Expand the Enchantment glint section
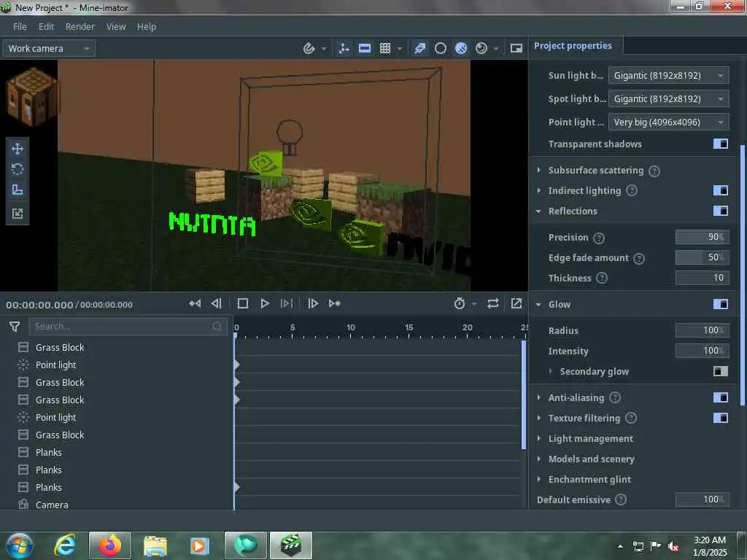The height and width of the screenshot is (560, 747). pyautogui.click(x=539, y=479)
